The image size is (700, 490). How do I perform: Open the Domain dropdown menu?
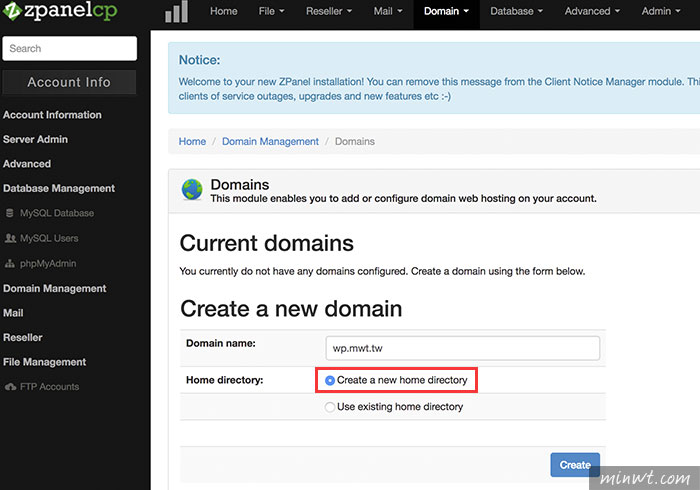[446, 11]
